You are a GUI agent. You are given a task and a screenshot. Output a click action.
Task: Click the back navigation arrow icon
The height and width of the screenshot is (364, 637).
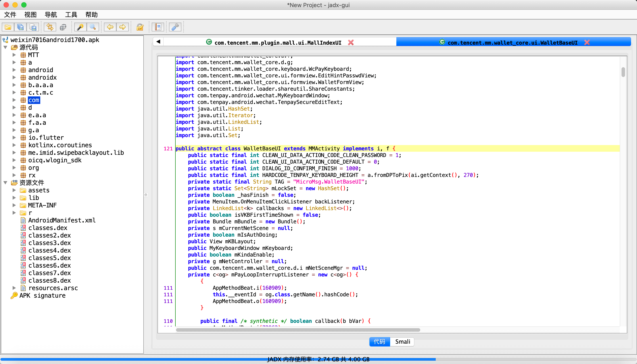pyautogui.click(x=110, y=27)
